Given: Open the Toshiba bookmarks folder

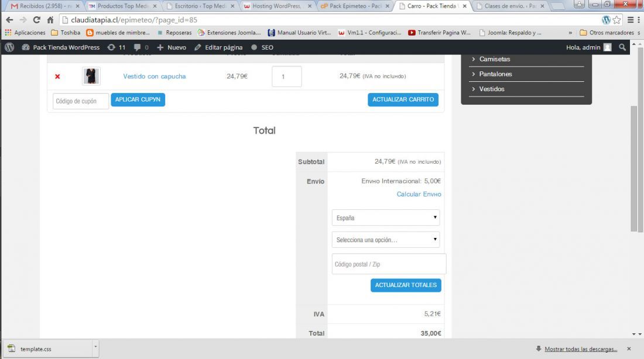Looking at the screenshot, I should (x=66, y=32).
